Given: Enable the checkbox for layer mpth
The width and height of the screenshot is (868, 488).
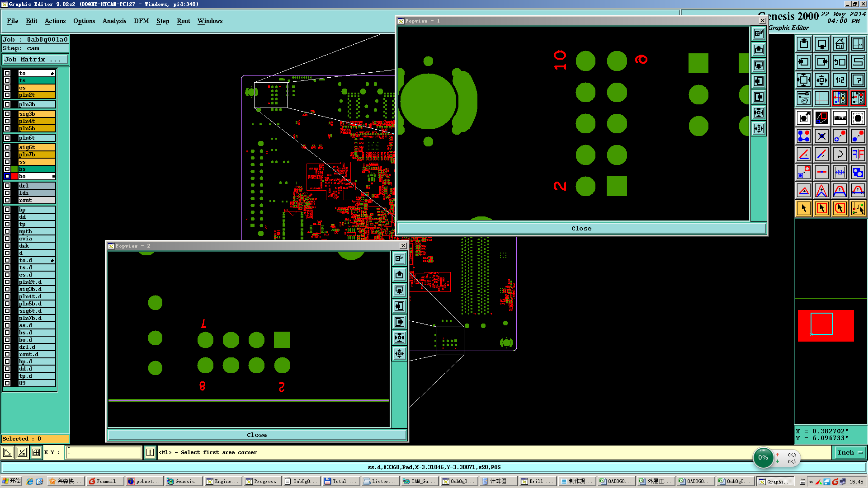Looking at the screenshot, I should (7, 231).
